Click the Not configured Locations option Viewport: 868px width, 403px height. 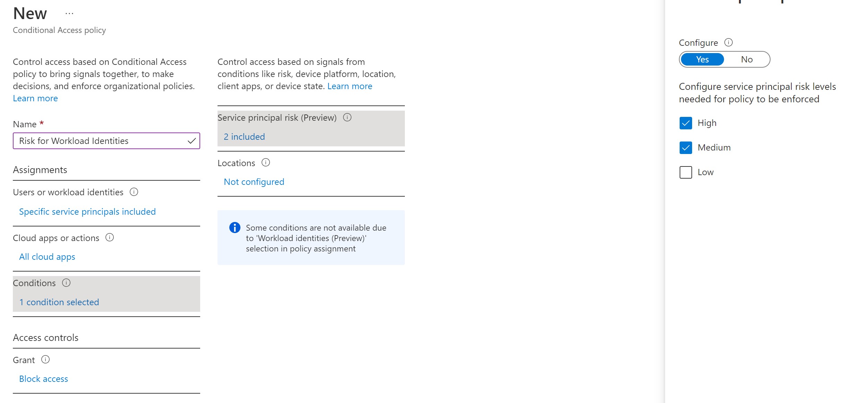(x=254, y=181)
